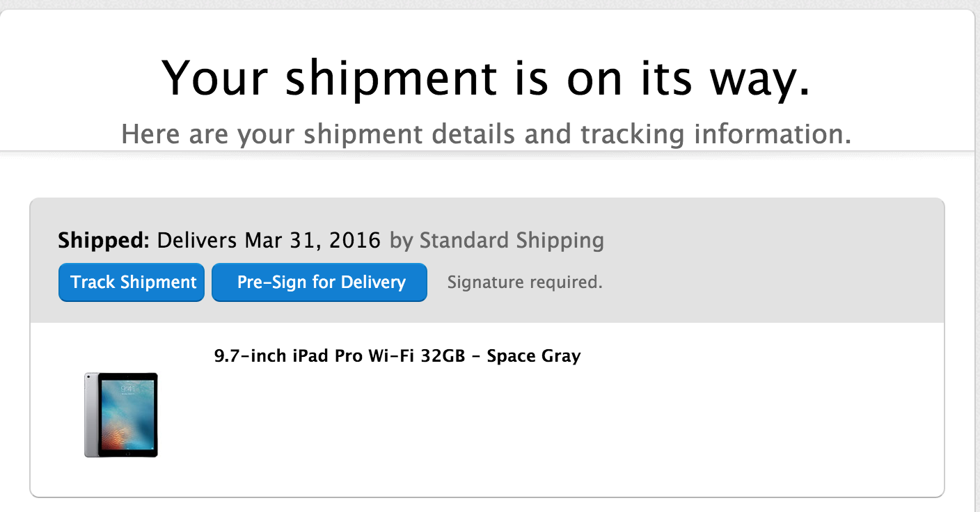Click the "Space Gray" text in the product name
980x512 pixels.
tap(533, 356)
